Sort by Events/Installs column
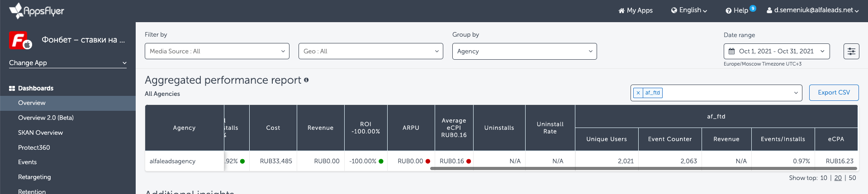The width and height of the screenshot is (868, 194). tap(783, 139)
